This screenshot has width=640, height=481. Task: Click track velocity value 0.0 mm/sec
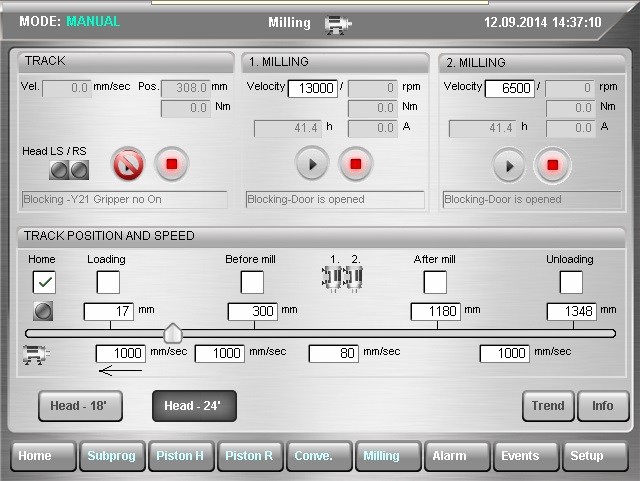(x=67, y=88)
